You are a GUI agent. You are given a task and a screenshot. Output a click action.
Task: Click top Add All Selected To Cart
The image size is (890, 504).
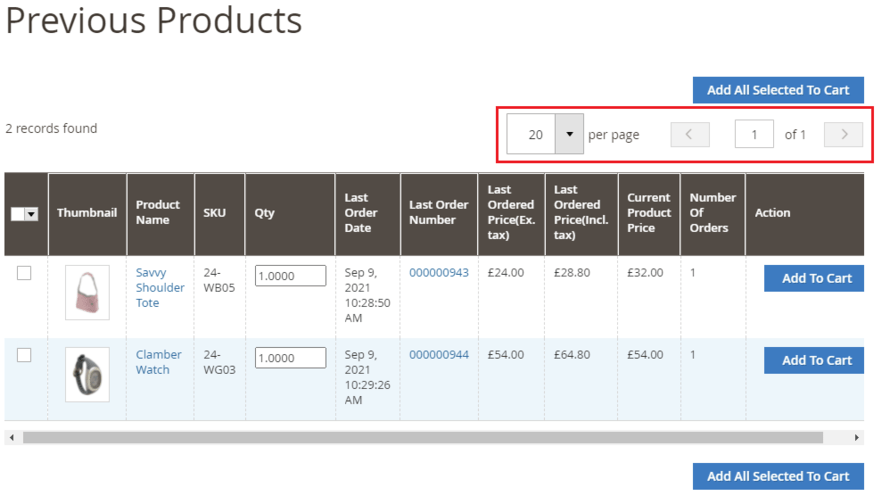click(778, 90)
